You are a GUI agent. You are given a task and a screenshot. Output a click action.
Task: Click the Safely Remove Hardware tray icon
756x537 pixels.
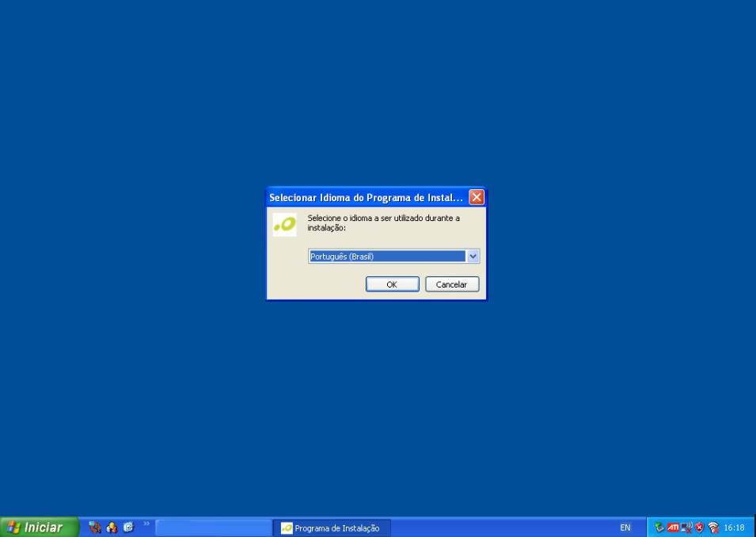(x=659, y=527)
